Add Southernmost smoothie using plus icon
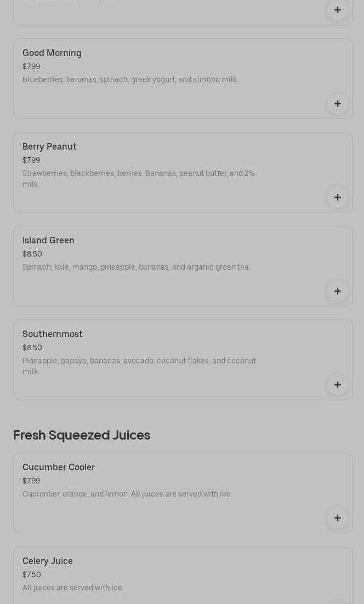Screen dimensions: 364x604 point(337,385)
